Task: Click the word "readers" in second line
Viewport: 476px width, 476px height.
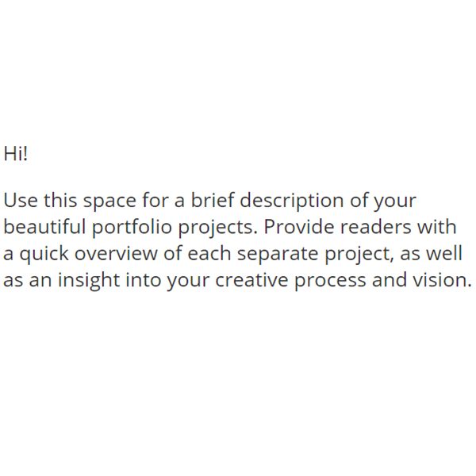Action: (x=375, y=226)
